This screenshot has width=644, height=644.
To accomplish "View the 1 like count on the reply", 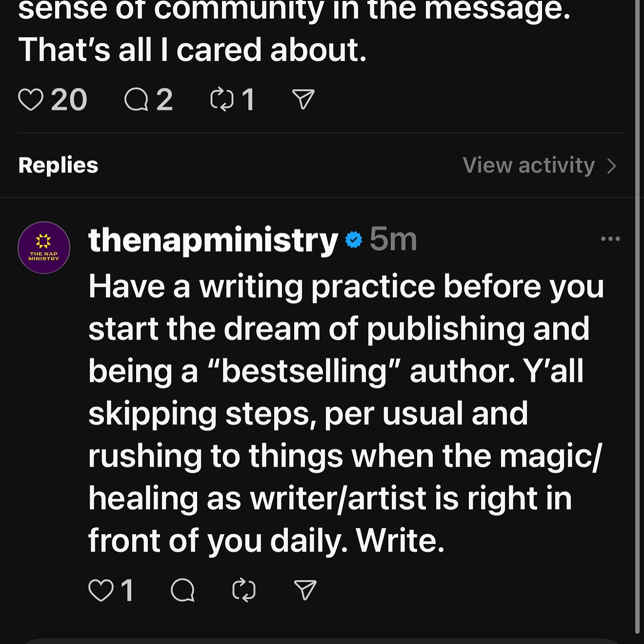I will click(127, 590).
